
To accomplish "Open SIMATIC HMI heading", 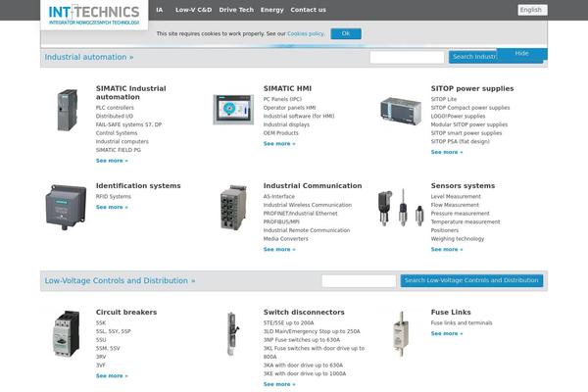I will 287,88.
